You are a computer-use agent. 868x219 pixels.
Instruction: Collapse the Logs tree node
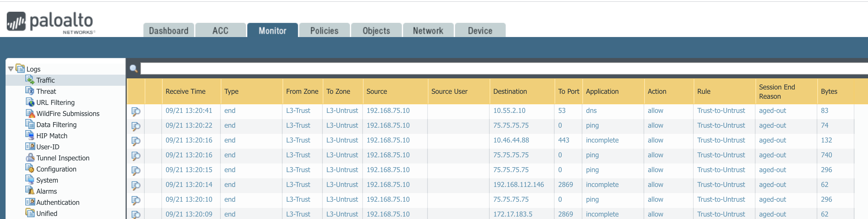click(11, 69)
